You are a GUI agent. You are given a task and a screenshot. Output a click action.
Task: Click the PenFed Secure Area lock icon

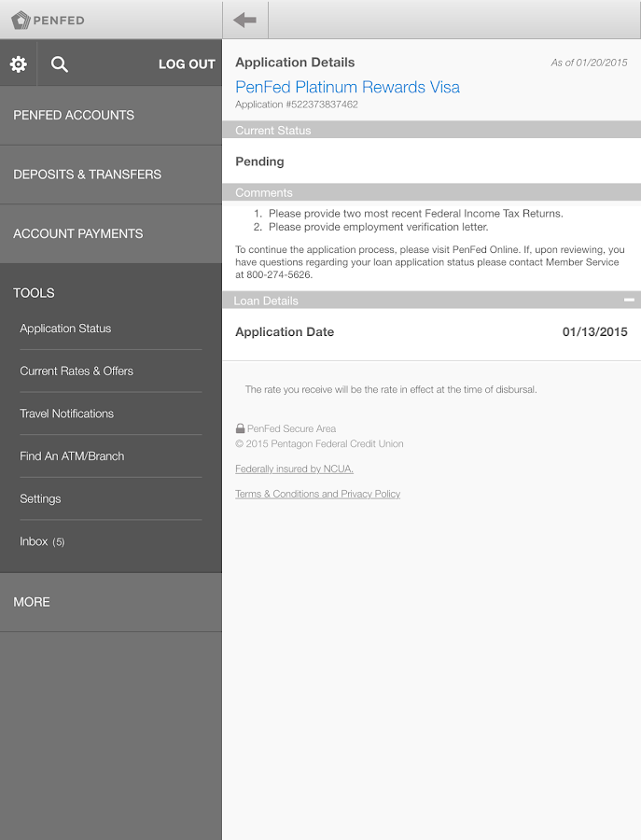click(x=241, y=429)
